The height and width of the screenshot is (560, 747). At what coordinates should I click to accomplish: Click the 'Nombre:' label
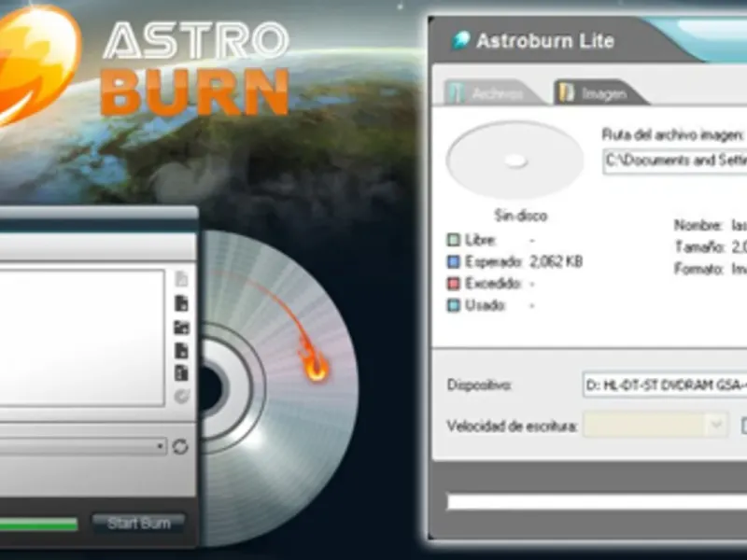(x=698, y=225)
